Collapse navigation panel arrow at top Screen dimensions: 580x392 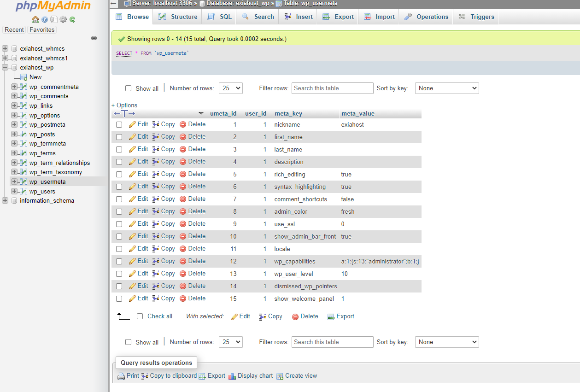[114, 3]
